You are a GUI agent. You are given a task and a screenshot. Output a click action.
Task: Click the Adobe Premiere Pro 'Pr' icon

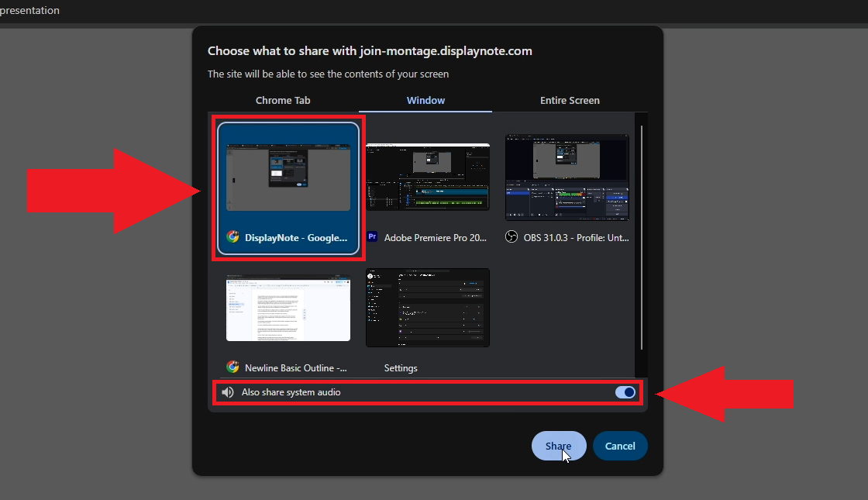tap(372, 237)
